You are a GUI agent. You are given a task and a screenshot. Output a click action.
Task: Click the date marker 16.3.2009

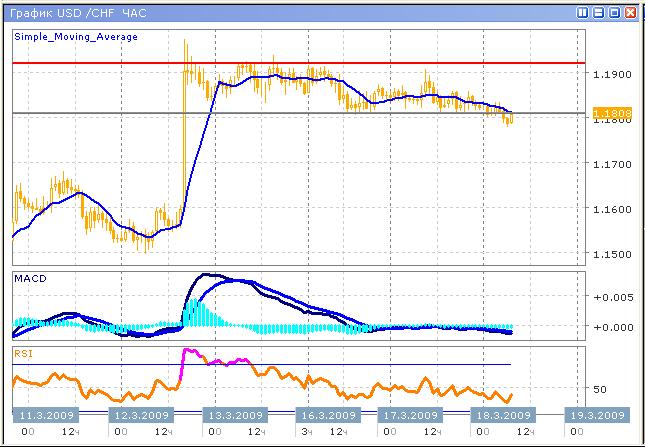(x=328, y=415)
